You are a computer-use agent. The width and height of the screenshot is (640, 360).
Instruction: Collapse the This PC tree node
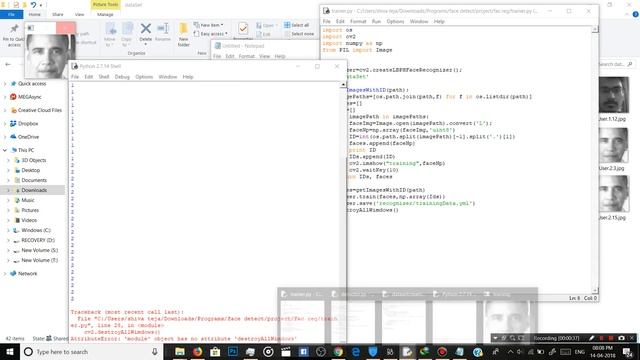5,150
